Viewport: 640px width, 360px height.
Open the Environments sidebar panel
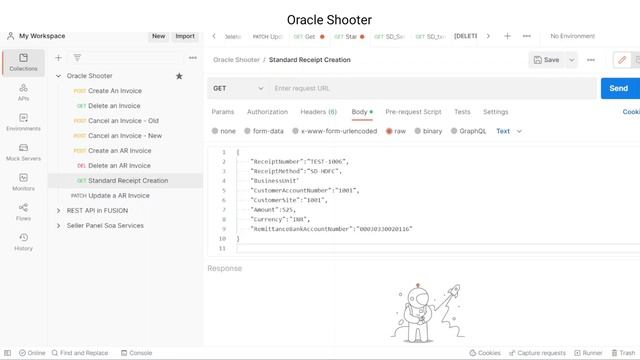click(23, 122)
